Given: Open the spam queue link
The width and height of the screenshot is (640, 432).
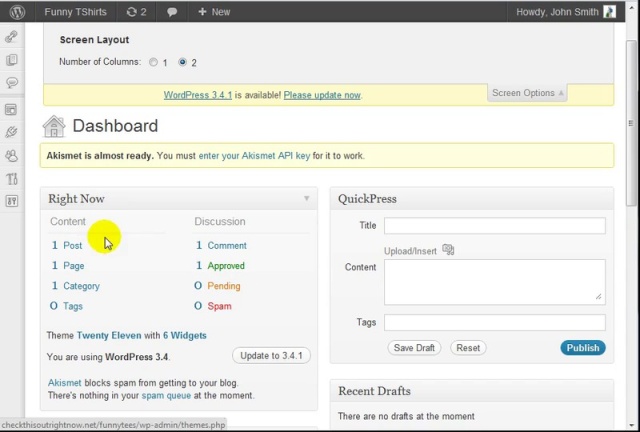Looking at the screenshot, I should (x=166, y=396).
